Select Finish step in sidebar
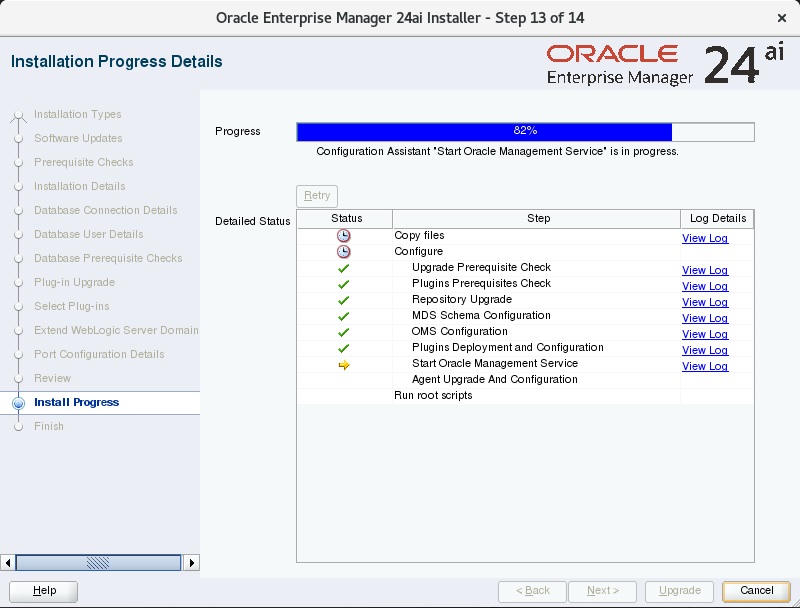This screenshot has height=608, width=800. coord(49,426)
